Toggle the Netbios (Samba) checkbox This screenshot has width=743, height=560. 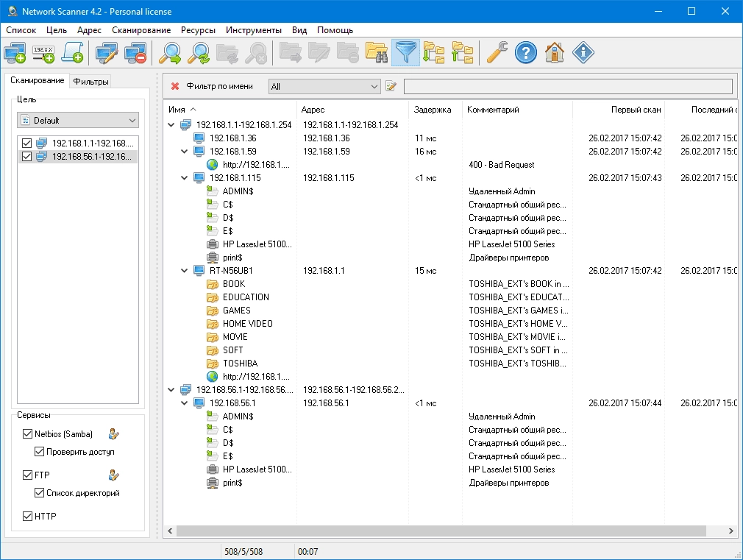click(27, 434)
